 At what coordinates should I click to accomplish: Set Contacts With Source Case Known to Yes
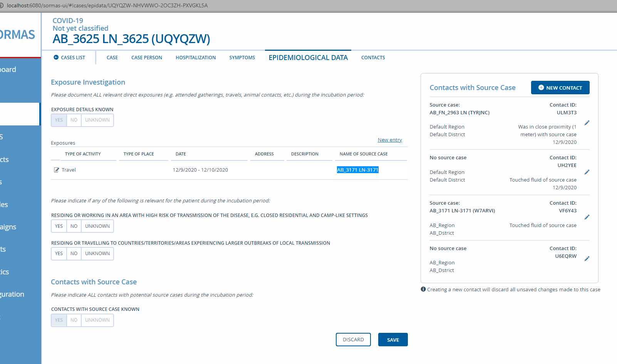click(x=59, y=320)
